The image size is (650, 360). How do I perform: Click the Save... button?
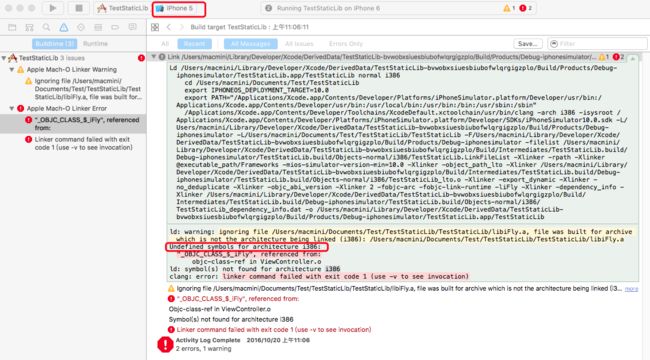(528, 44)
